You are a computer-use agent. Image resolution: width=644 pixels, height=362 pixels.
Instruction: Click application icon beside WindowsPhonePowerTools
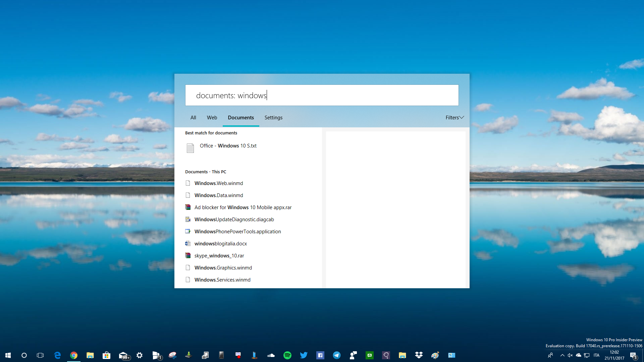(188, 231)
